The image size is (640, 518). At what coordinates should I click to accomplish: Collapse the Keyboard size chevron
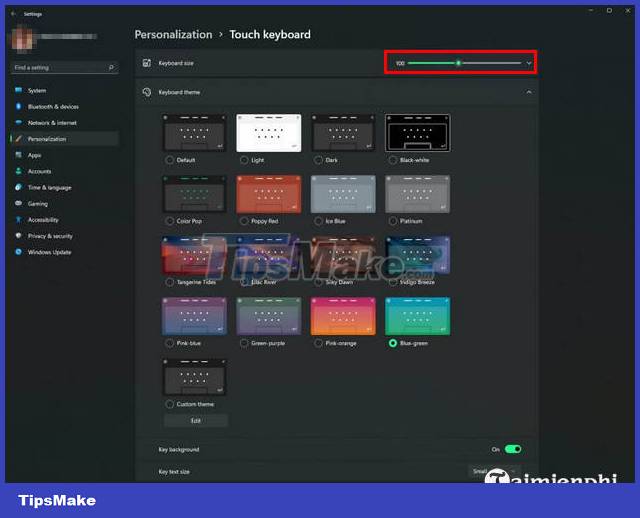[x=529, y=63]
